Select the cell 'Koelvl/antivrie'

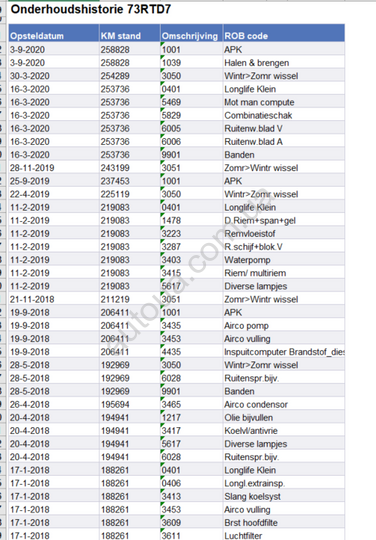click(x=284, y=430)
